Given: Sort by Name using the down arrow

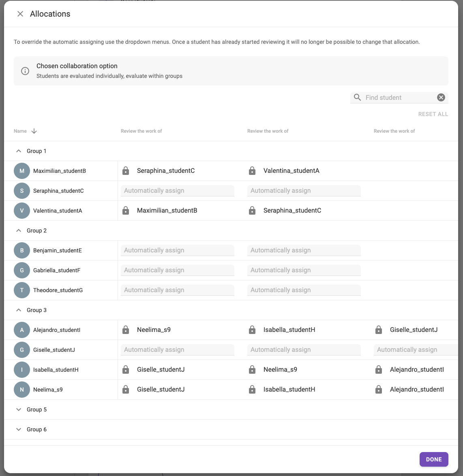Looking at the screenshot, I should (x=34, y=131).
